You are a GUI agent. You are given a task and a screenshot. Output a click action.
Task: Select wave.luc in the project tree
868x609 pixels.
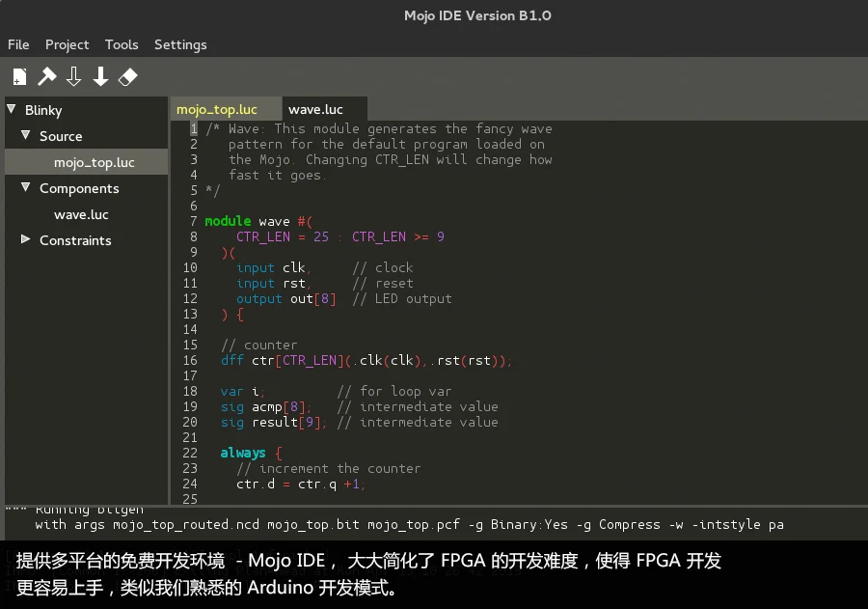(81, 214)
